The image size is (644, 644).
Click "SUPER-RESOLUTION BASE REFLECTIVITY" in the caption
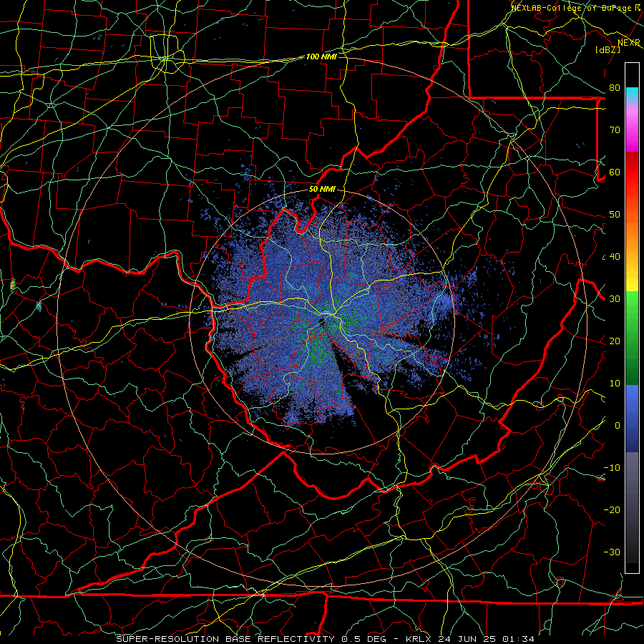pyautogui.click(x=225, y=639)
